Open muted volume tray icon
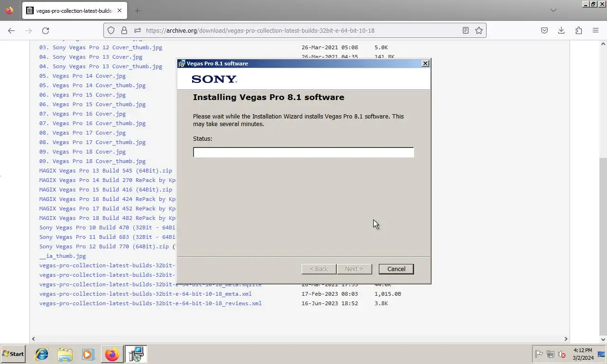This screenshot has width=607, height=364. 562,354
